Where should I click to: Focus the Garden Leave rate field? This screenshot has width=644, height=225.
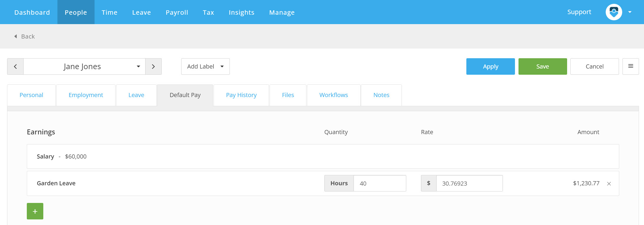tap(469, 183)
